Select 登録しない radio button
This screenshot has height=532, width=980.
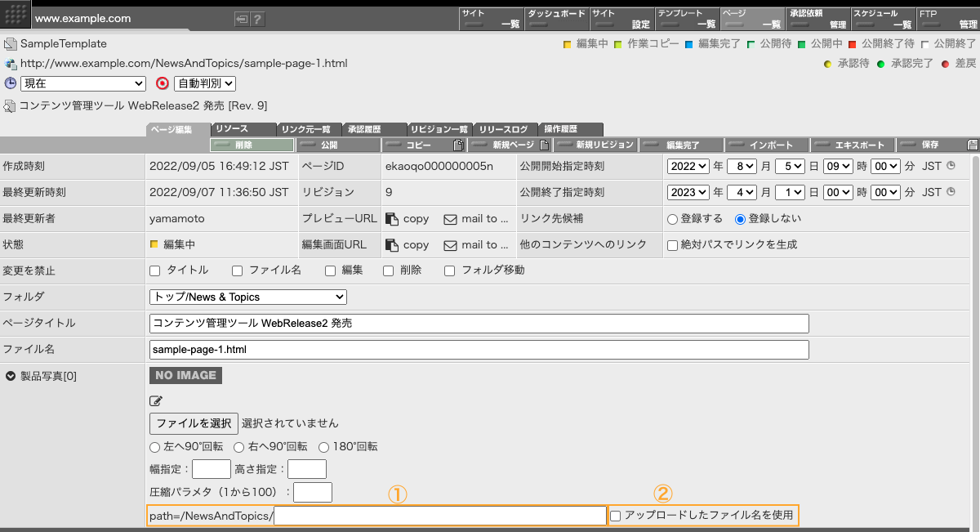[741, 218]
